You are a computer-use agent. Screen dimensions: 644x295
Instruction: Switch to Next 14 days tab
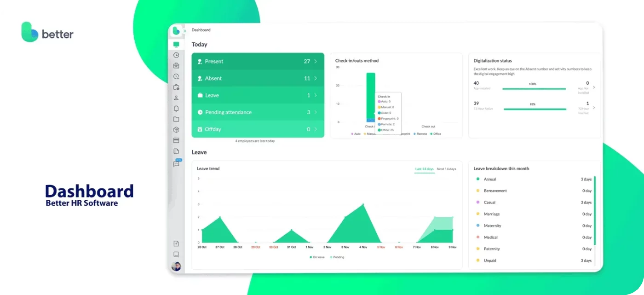click(x=446, y=169)
